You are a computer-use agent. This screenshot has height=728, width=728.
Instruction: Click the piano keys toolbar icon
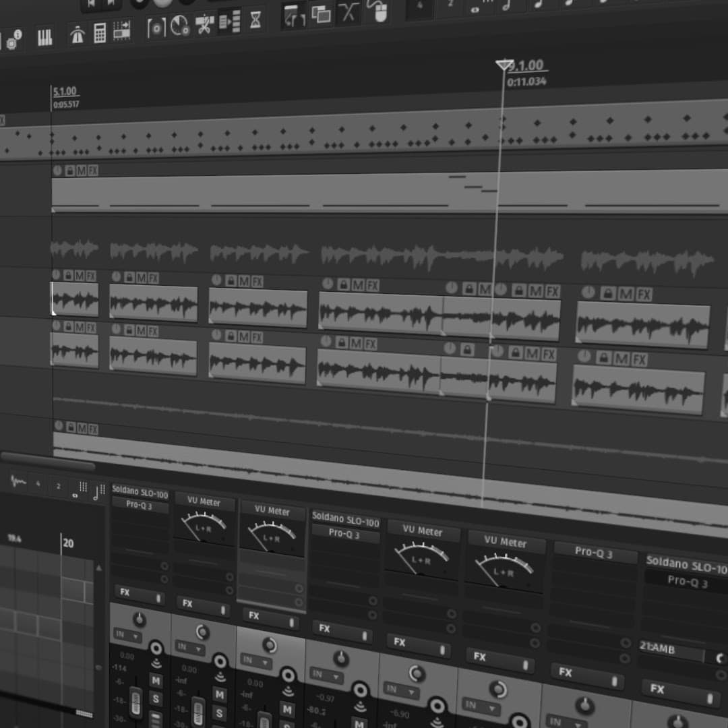(44, 37)
